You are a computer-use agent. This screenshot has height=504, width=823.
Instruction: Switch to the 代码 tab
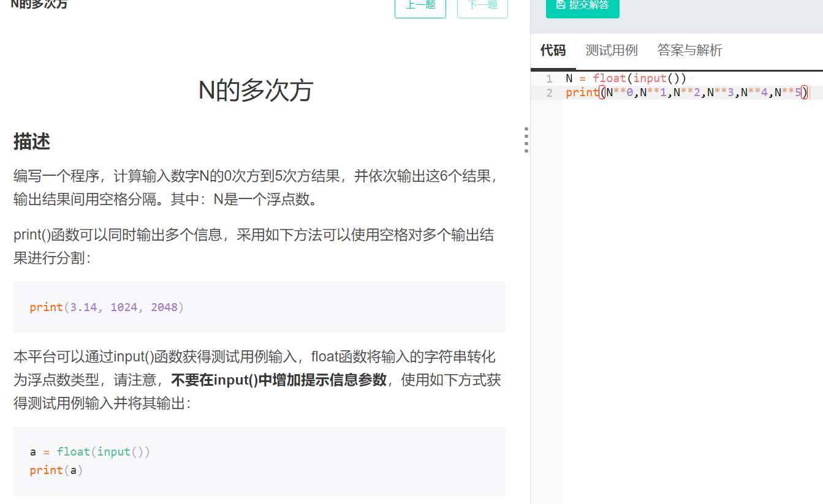[553, 50]
